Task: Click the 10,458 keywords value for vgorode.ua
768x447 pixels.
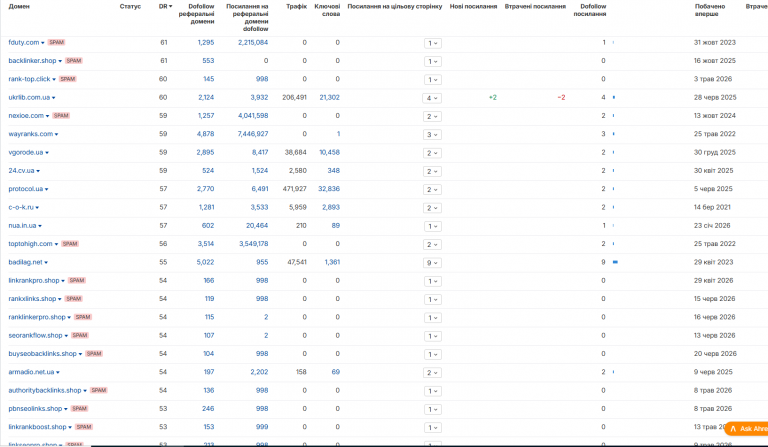Action: point(330,152)
